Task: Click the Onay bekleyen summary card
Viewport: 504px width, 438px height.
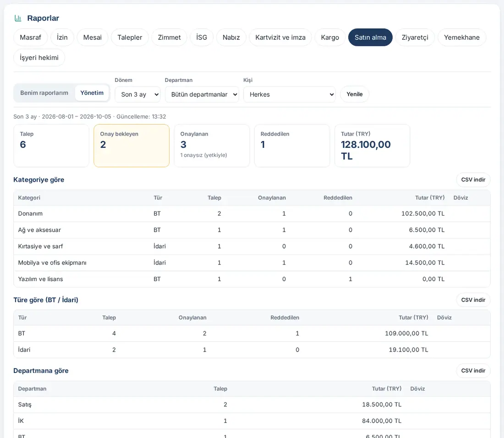Action: tap(131, 146)
